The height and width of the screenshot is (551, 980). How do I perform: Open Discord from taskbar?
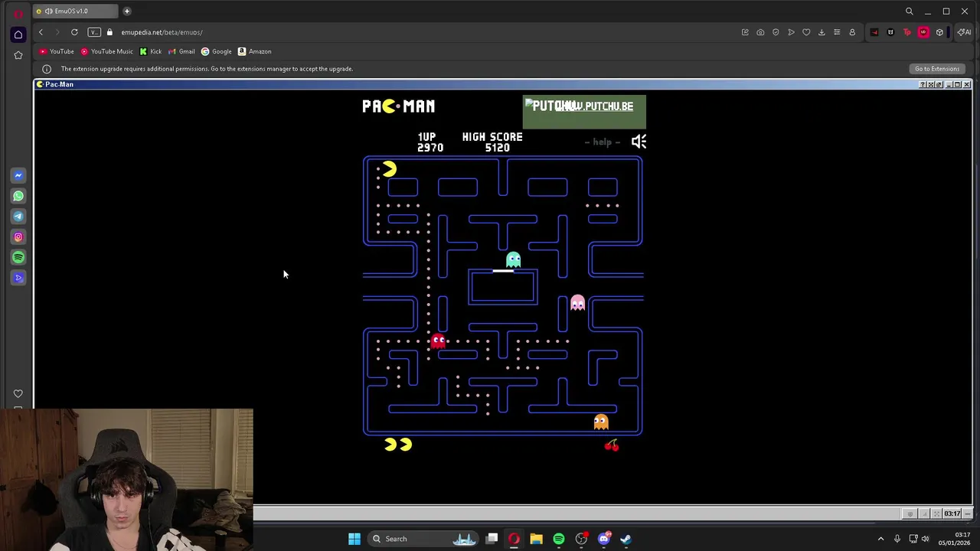603,539
